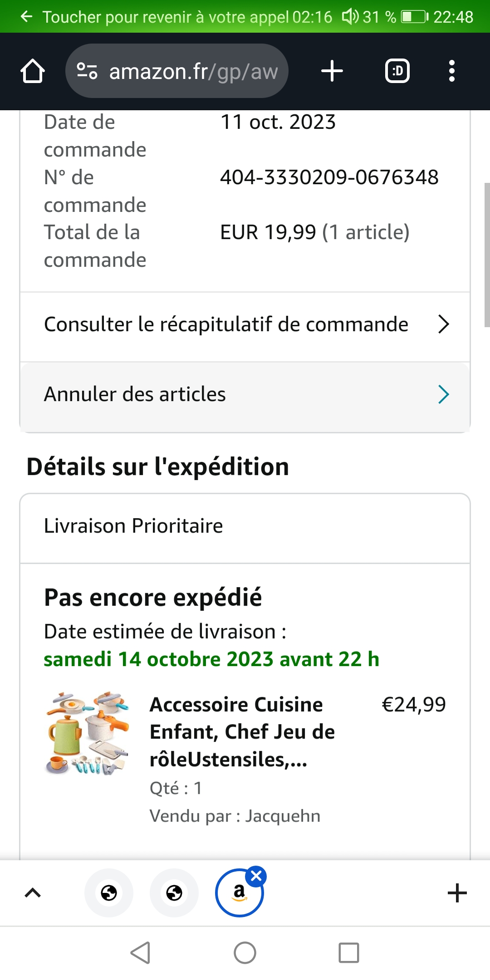Tap the kitchen toy product thumbnail
The width and height of the screenshot is (490, 980).
tap(88, 732)
